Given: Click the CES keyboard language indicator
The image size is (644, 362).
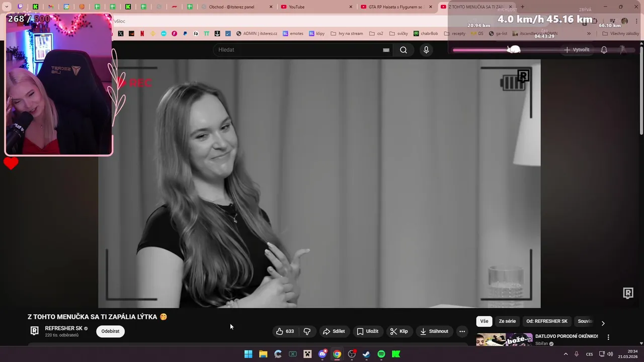Looking at the screenshot, I should 590,354.
